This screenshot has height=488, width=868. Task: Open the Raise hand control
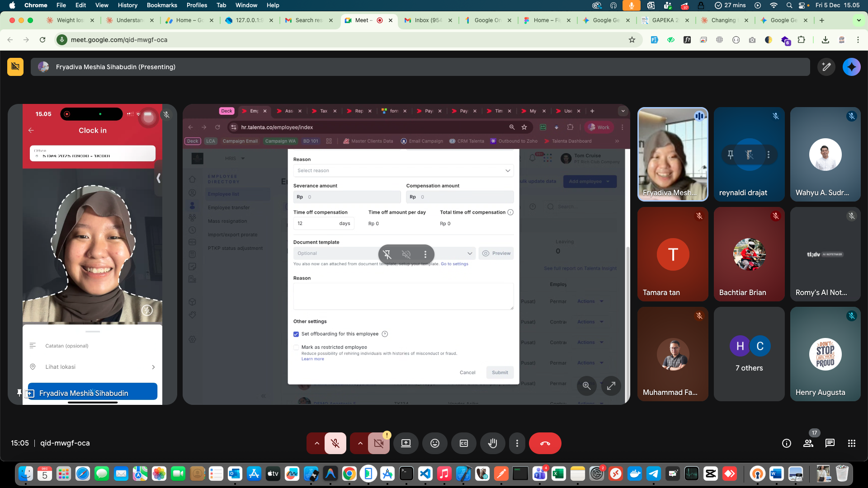click(x=492, y=443)
